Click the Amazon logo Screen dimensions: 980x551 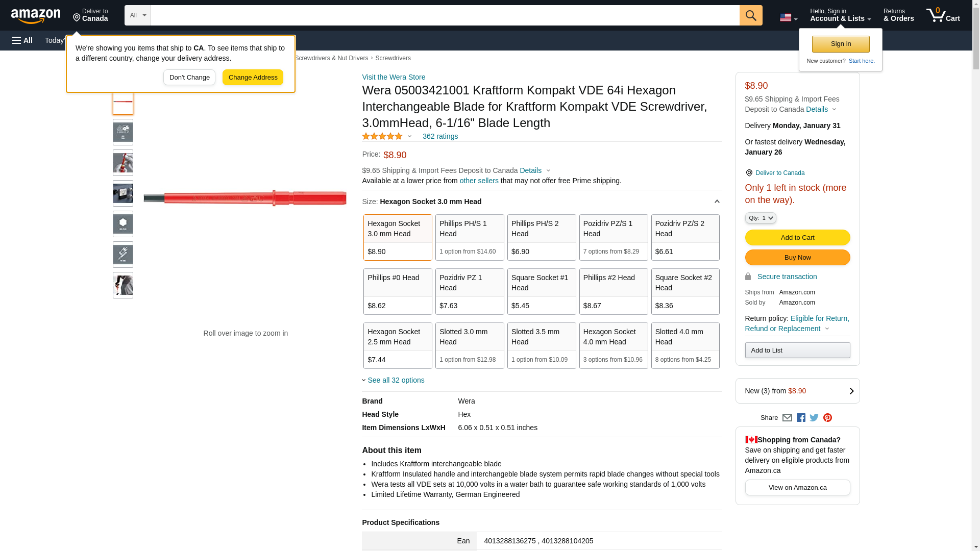tap(36, 16)
